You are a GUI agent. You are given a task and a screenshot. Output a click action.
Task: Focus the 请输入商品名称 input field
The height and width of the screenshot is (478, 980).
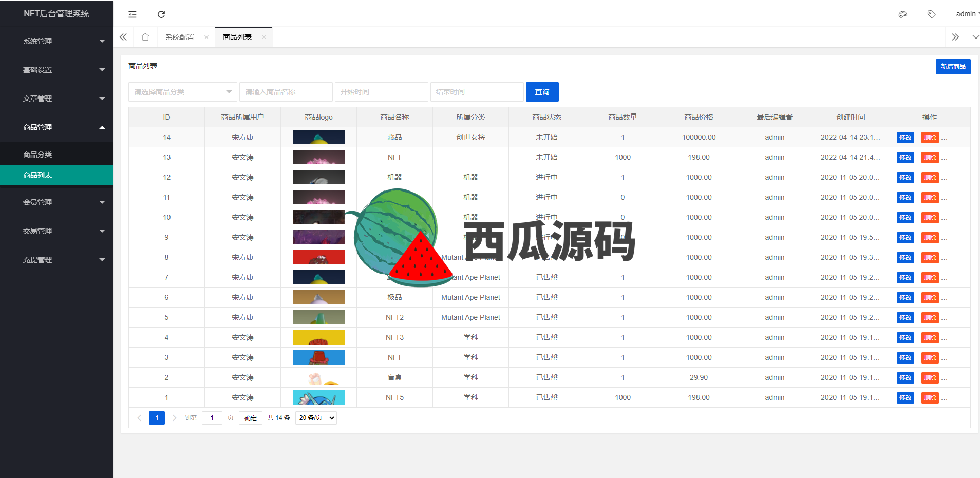click(x=286, y=92)
